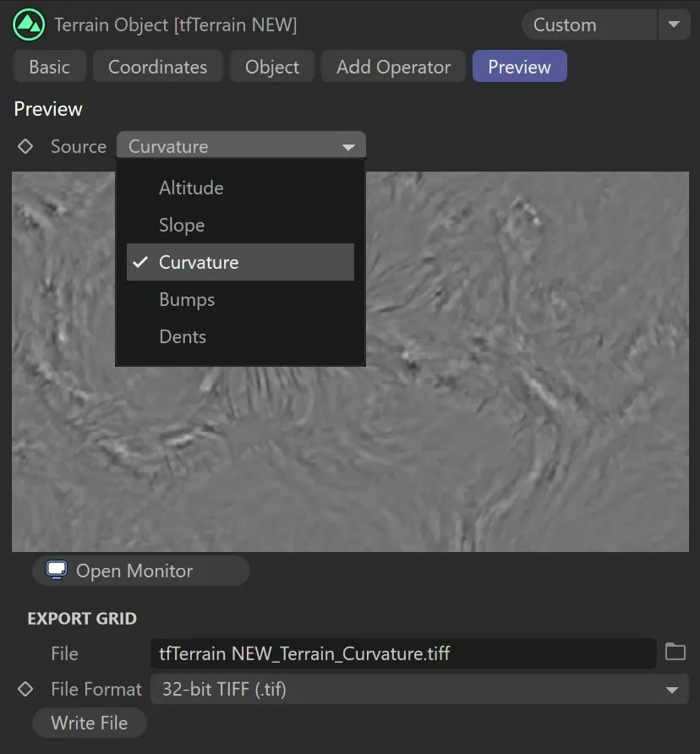
Task: Reselect the checked Curvature entry
Action: [x=199, y=262]
